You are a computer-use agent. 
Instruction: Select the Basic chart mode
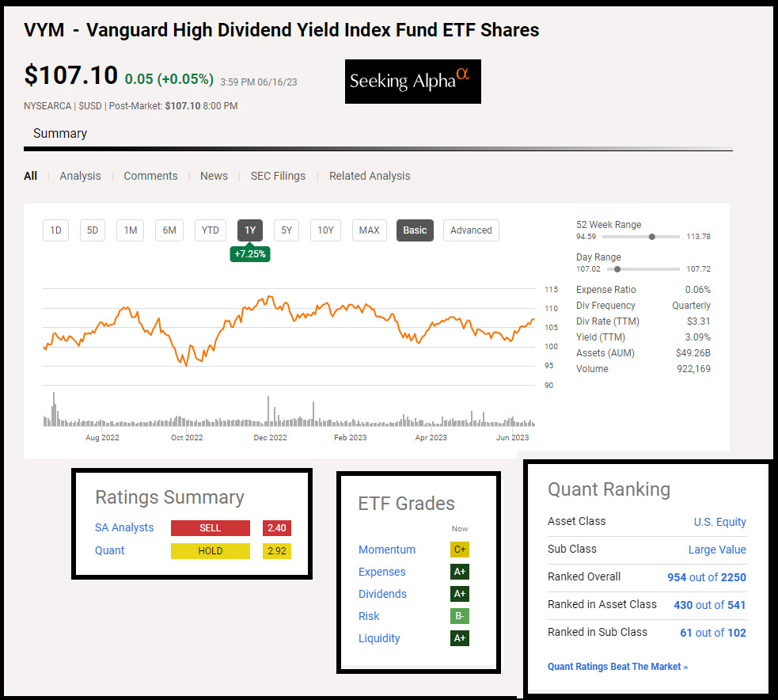pyautogui.click(x=415, y=230)
